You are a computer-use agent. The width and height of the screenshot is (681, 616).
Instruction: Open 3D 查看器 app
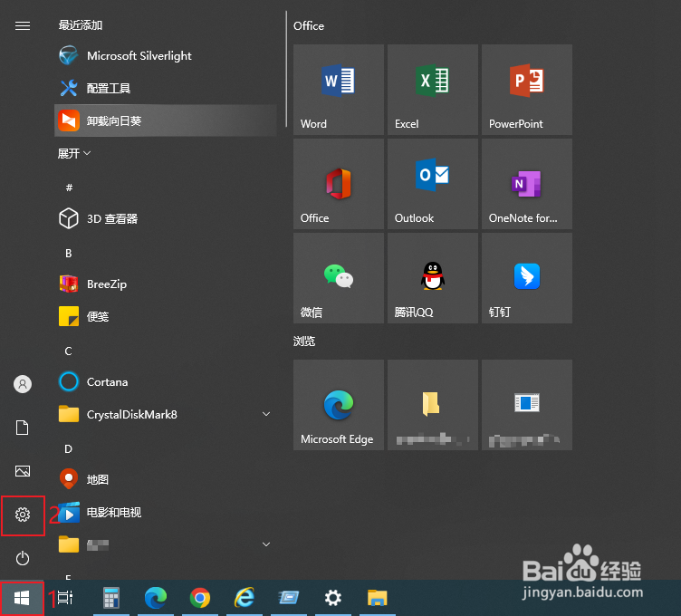click(x=165, y=218)
